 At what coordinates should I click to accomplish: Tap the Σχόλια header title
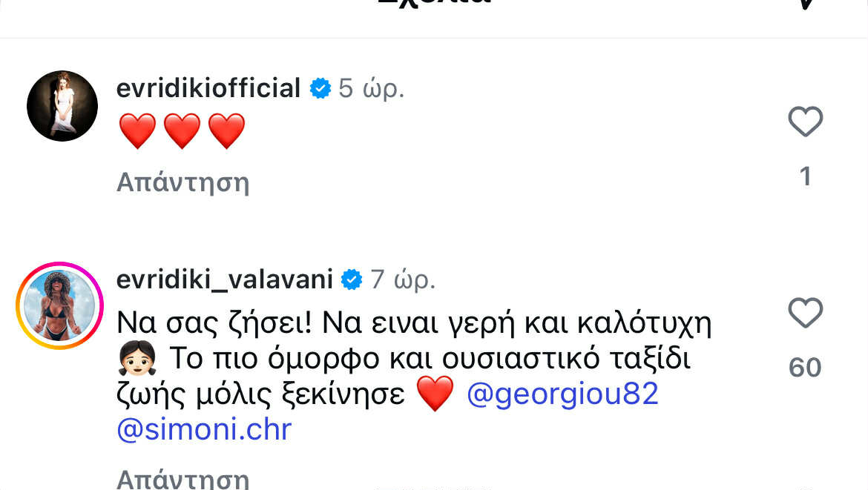(x=434, y=2)
